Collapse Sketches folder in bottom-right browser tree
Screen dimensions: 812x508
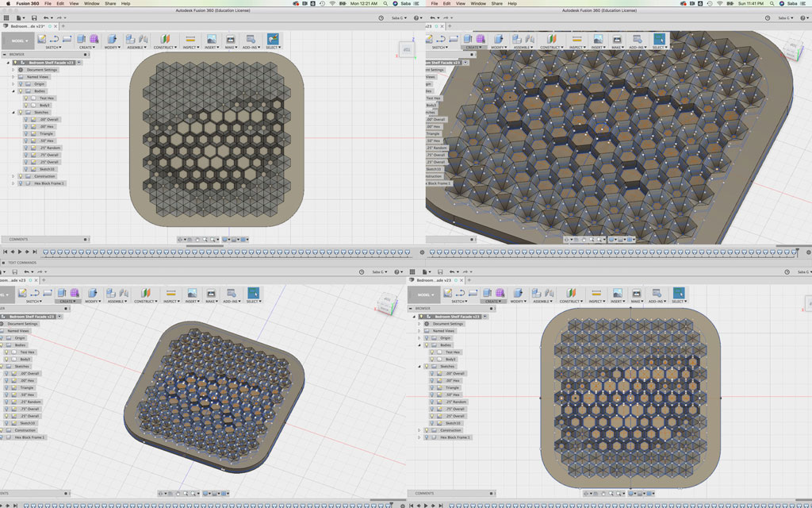click(x=419, y=366)
